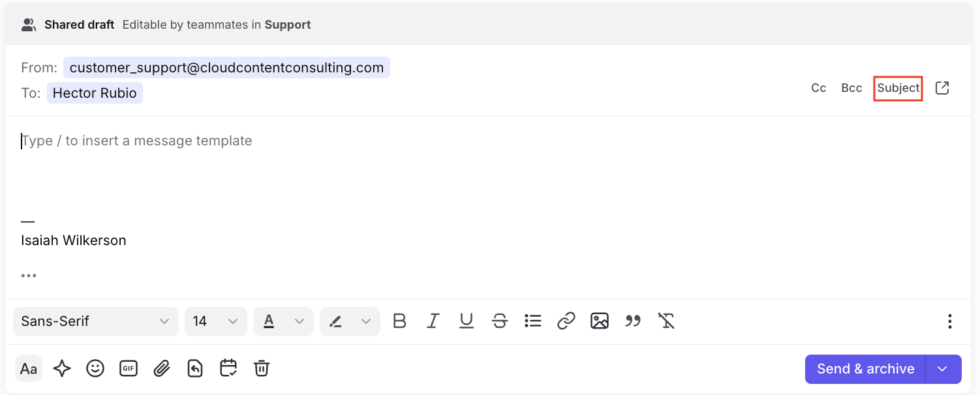The width and height of the screenshot is (980, 395).
Task: Clear text formatting
Action: coord(666,321)
